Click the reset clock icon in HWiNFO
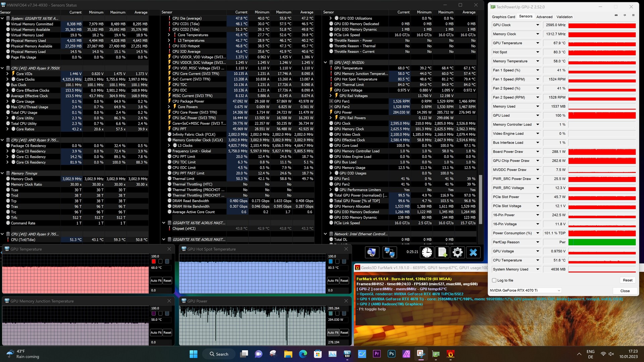 427,252
